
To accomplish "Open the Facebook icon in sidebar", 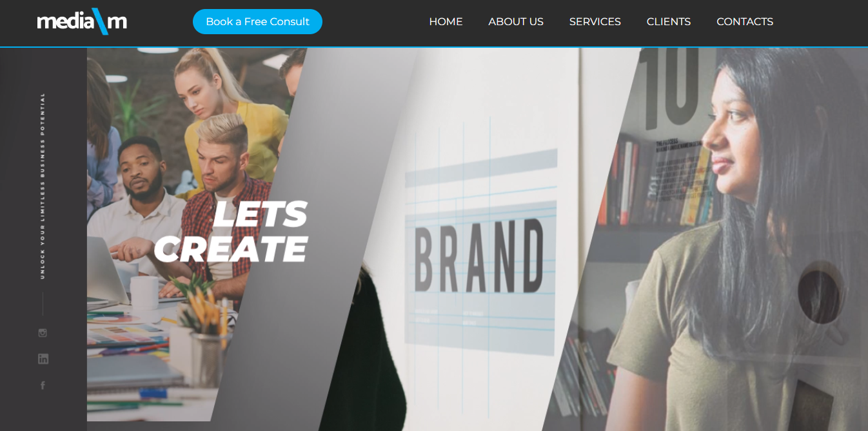I will point(43,385).
